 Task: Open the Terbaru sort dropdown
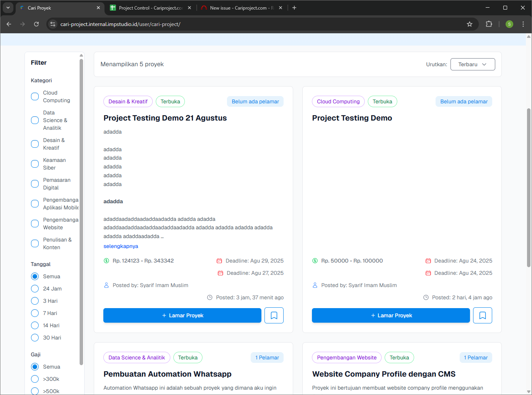click(x=472, y=64)
